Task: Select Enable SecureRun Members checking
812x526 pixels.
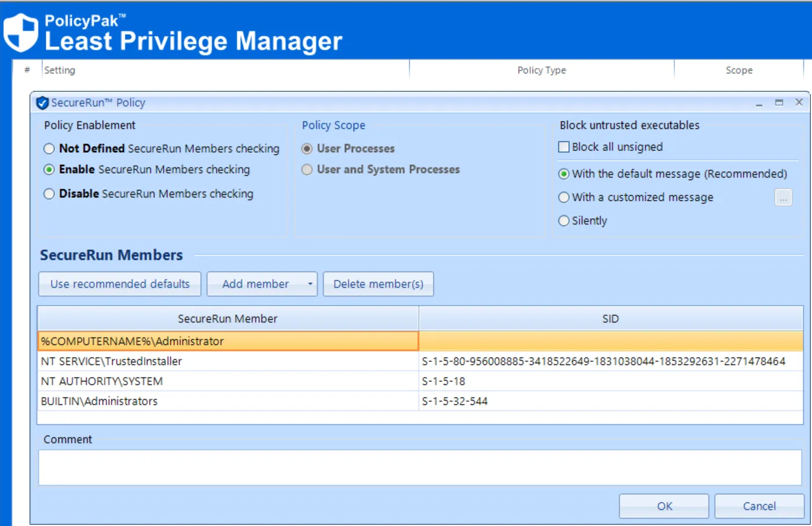Action: pyautogui.click(x=49, y=170)
